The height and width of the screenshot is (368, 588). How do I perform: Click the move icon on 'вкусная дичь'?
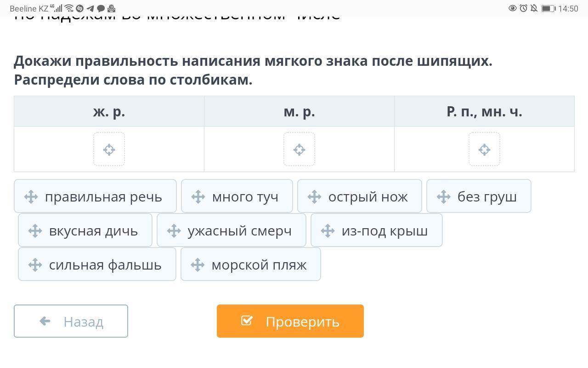[x=35, y=231]
